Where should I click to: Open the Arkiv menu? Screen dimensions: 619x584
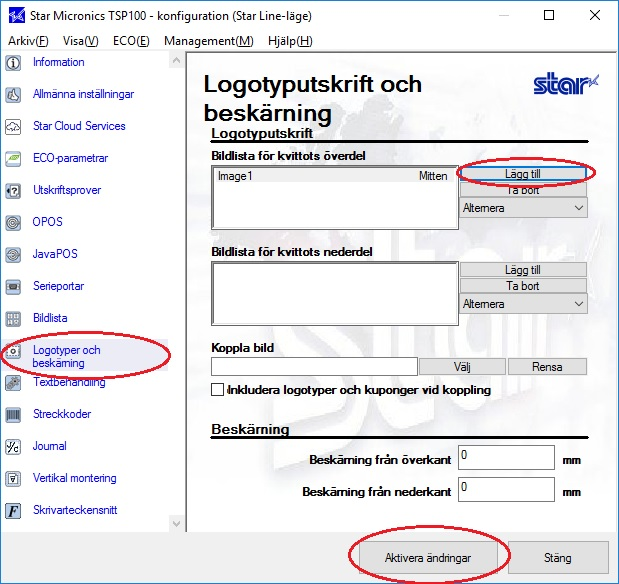[x=28, y=41]
